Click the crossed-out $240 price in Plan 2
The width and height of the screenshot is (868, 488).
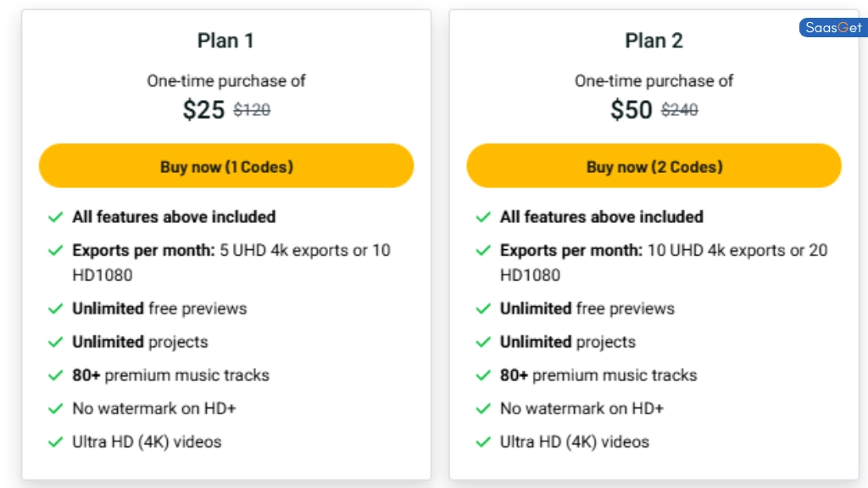click(x=679, y=110)
